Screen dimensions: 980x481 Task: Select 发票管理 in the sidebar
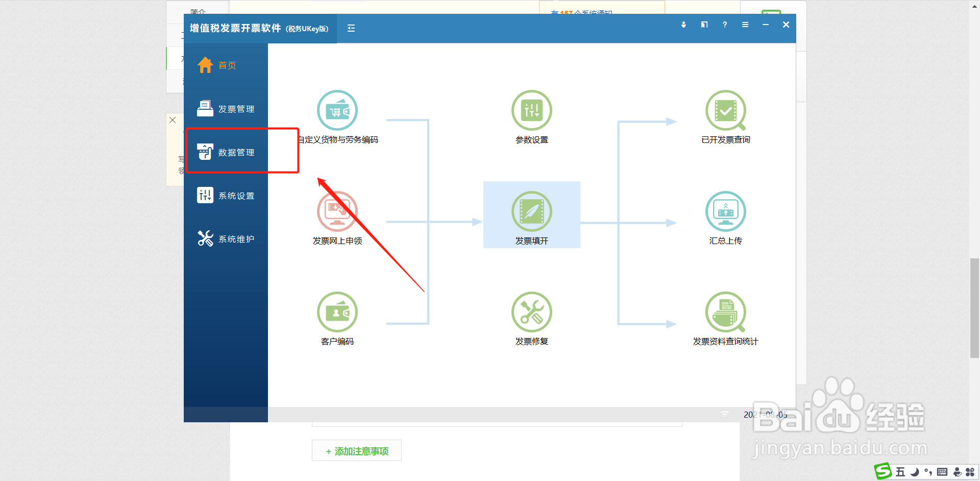[226, 109]
